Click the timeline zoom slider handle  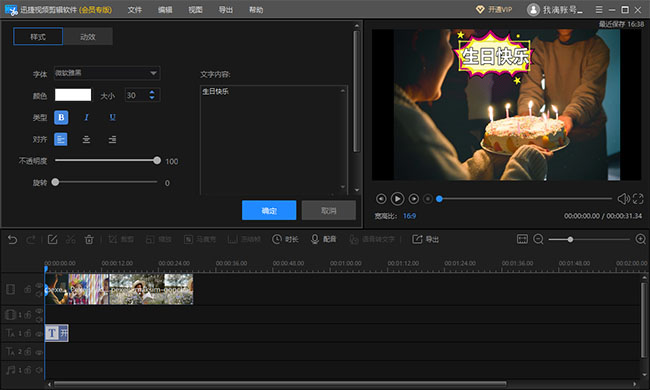pyautogui.click(x=570, y=239)
